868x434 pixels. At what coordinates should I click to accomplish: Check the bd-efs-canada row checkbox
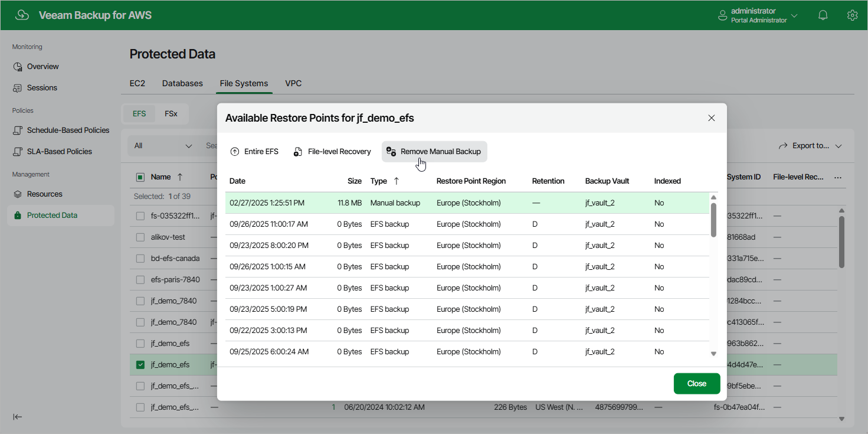click(x=140, y=259)
